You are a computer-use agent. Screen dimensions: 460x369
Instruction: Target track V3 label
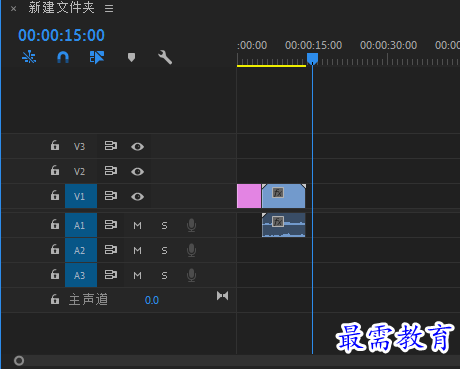[79, 146]
